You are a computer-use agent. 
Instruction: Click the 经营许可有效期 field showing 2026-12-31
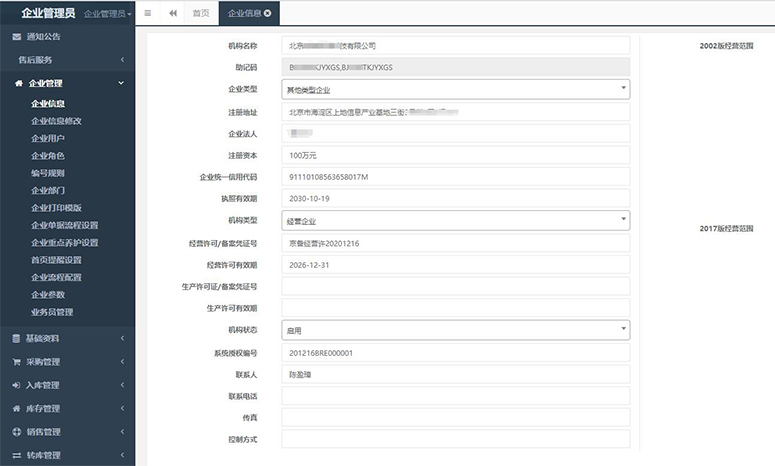coord(456,265)
